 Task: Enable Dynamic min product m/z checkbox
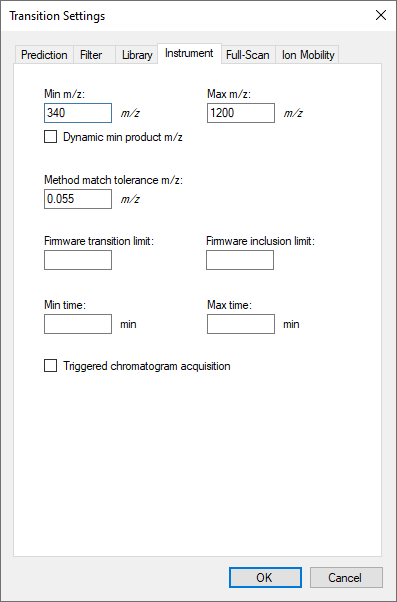pos(50,137)
